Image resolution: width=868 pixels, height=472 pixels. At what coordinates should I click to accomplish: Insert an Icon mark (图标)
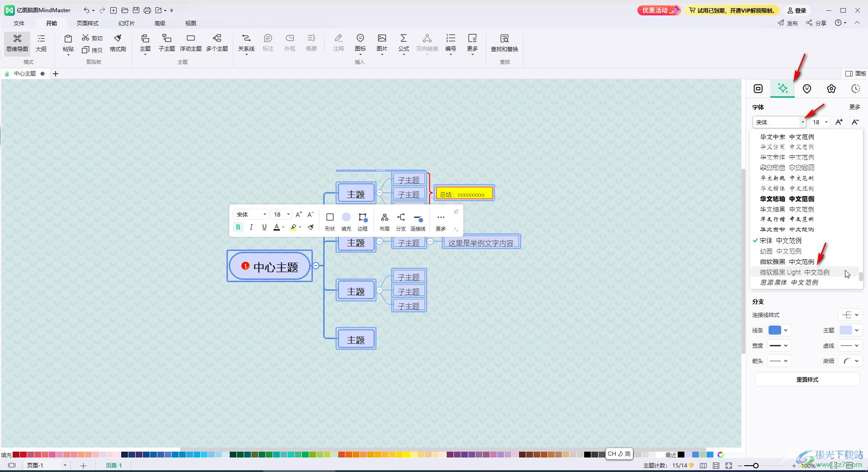(x=360, y=43)
